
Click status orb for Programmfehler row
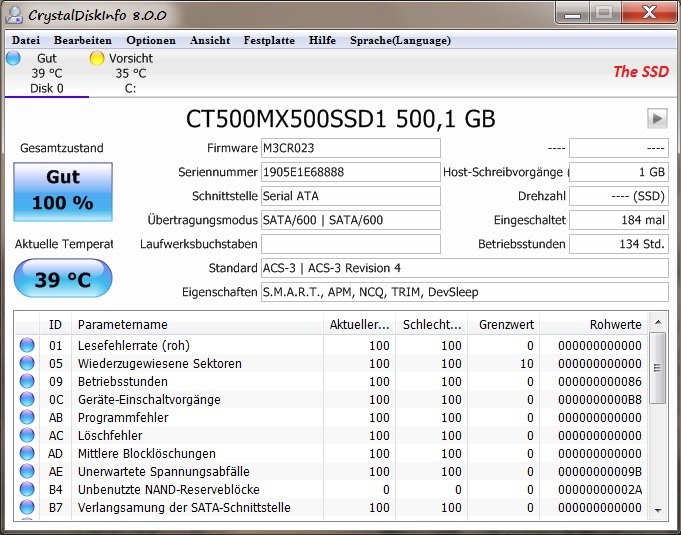point(27,417)
